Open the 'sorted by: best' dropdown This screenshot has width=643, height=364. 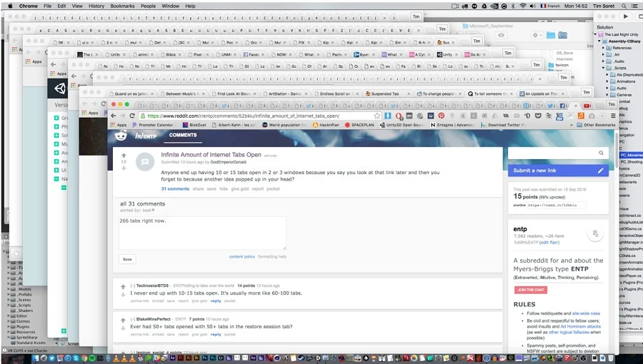(147, 211)
